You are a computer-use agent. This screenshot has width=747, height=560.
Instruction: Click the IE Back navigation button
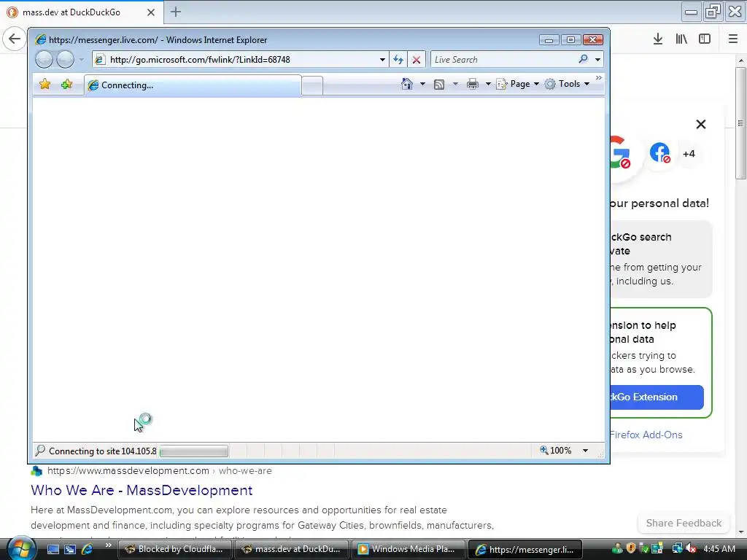(x=44, y=60)
